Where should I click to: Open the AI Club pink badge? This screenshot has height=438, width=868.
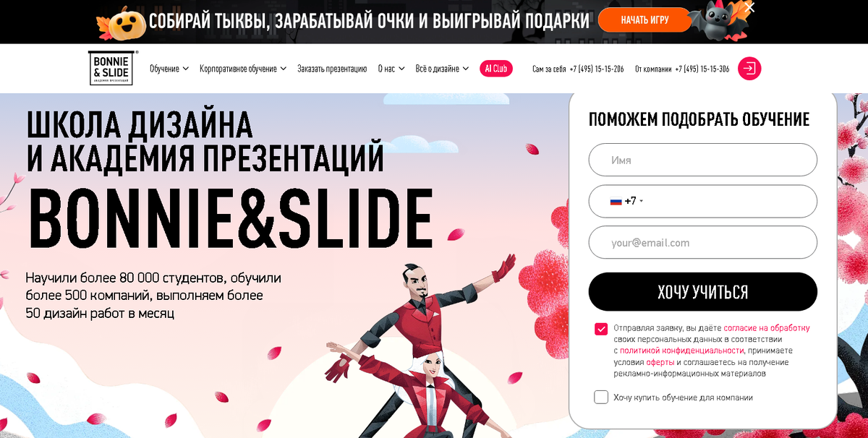pos(495,69)
